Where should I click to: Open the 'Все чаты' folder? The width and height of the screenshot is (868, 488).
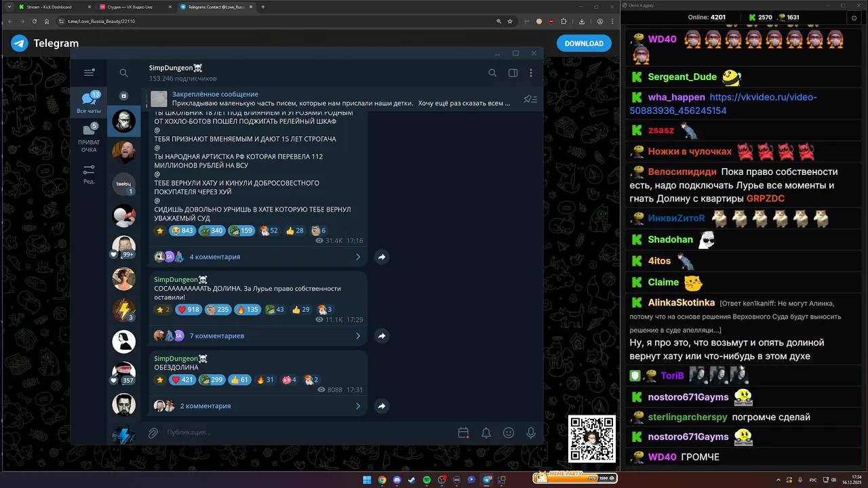coord(89,102)
